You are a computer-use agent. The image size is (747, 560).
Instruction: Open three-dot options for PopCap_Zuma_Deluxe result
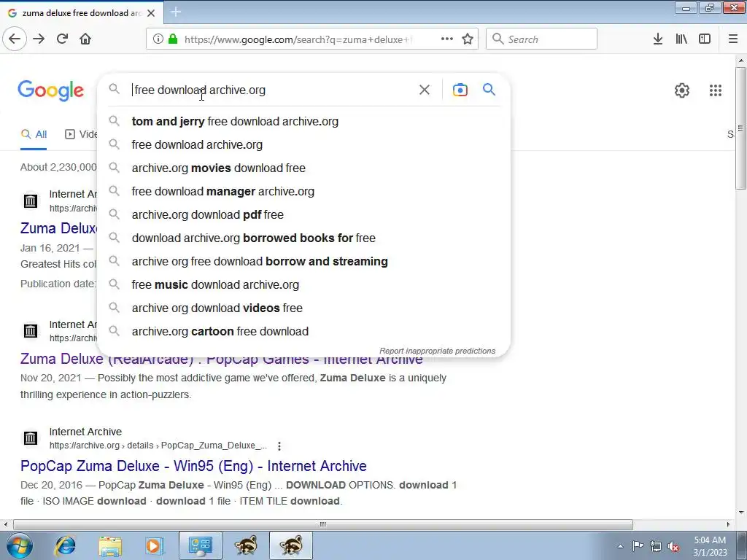pyautogui.click(x=279, y=446)
